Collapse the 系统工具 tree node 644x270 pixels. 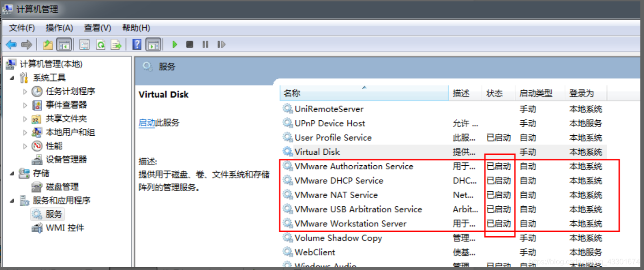(x=12, y=78)
